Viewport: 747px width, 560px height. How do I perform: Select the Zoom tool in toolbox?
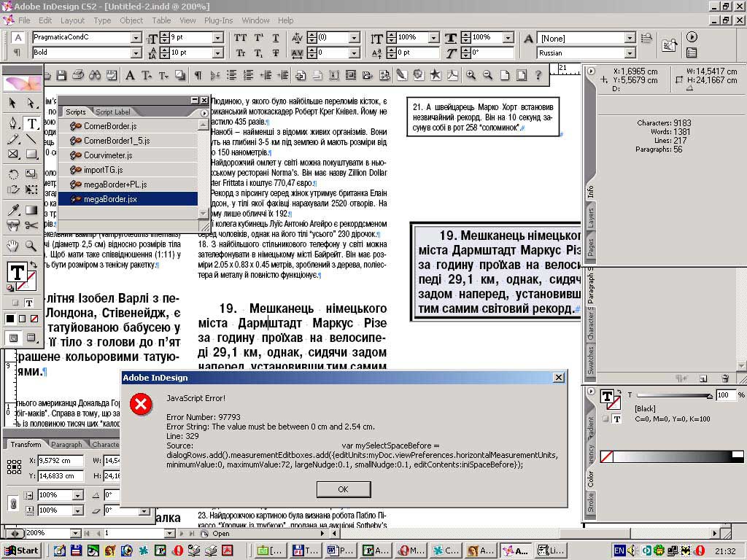pyautogui.click(x=31, y=246)
